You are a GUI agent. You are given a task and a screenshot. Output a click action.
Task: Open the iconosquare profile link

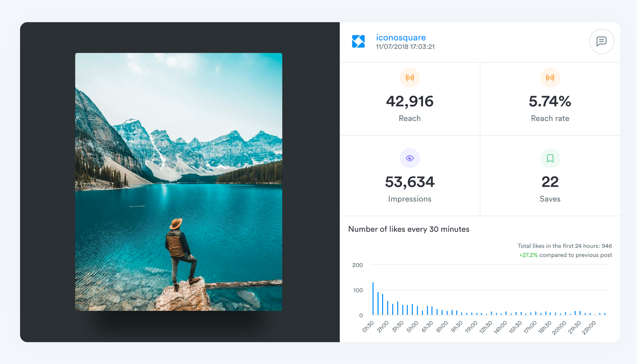(x=400, y=37)
